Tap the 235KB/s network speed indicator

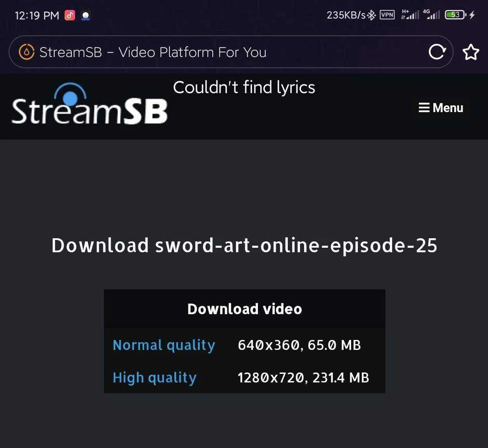[x=346, y=15]
